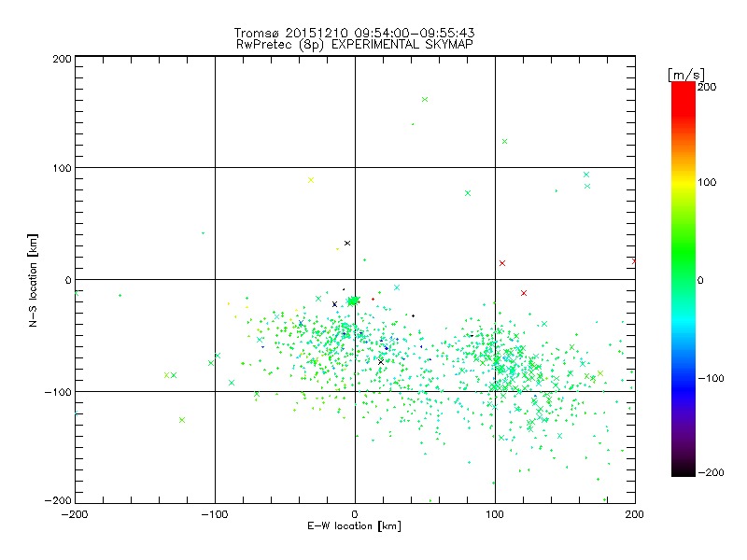Click the "[m/s]" colorbar unit label
Viewport: 747px width, 560px height.
click(686, 75)
